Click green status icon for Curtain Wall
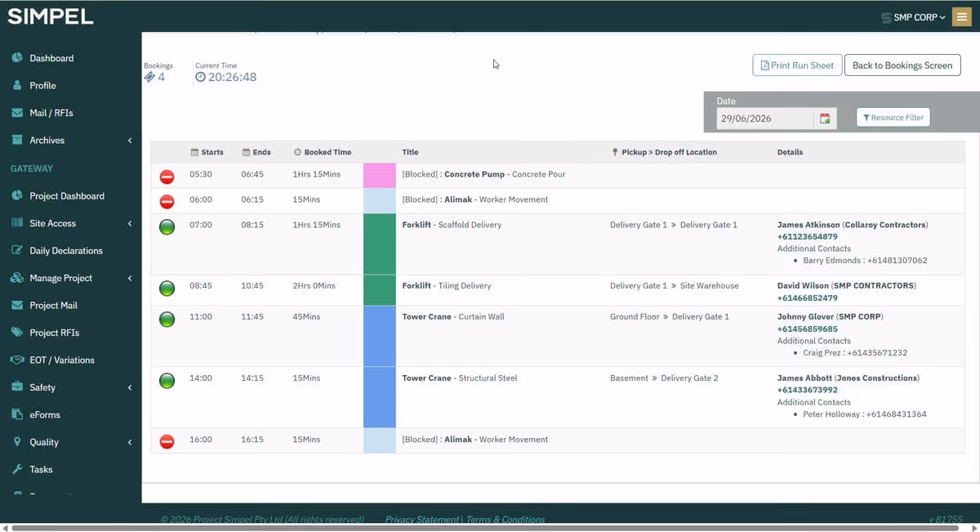This screenshot has width=980, height=532. click(167, 319)
